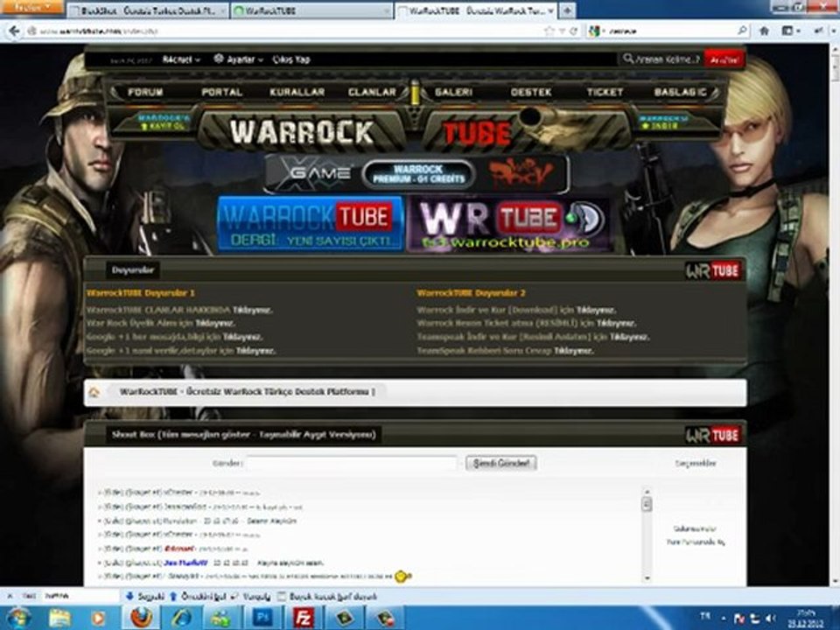Image resolution: width=840 pixels, height=630 pixels.
Task: Open FileZilla from the taskbar
Action: (x=304, y=618)
